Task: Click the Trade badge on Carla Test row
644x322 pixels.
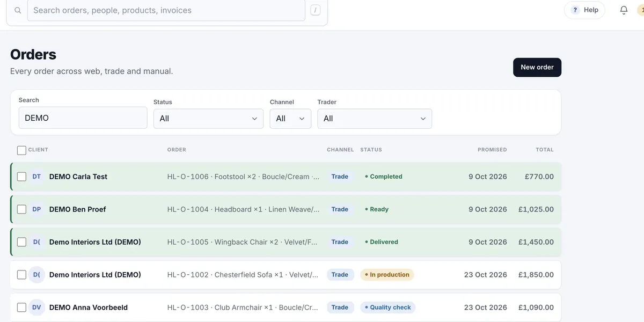Action: pos(340,177)
